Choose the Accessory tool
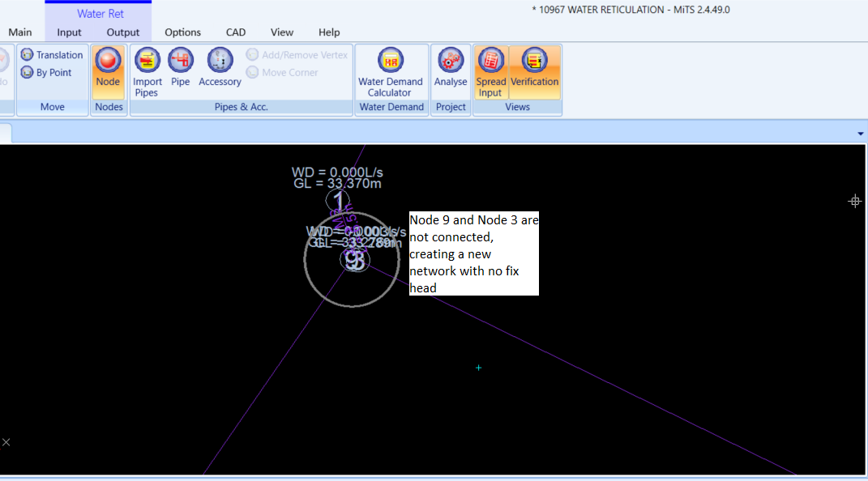 tap(220, 68)
